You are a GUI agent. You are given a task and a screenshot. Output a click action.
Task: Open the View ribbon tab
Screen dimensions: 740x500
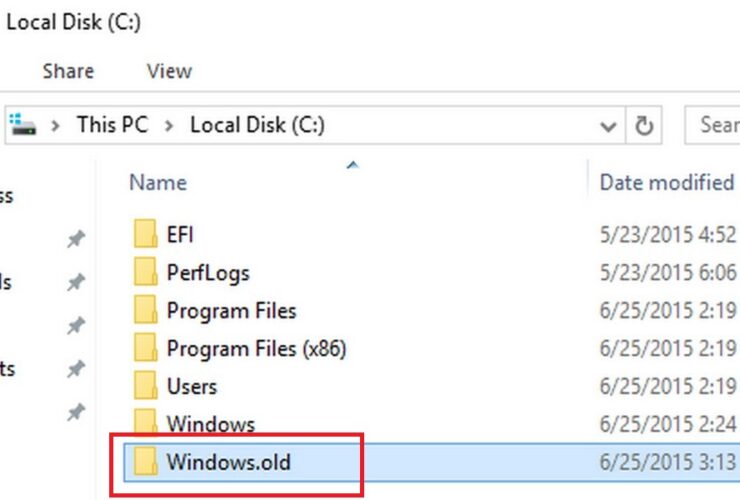click(169, 71)
